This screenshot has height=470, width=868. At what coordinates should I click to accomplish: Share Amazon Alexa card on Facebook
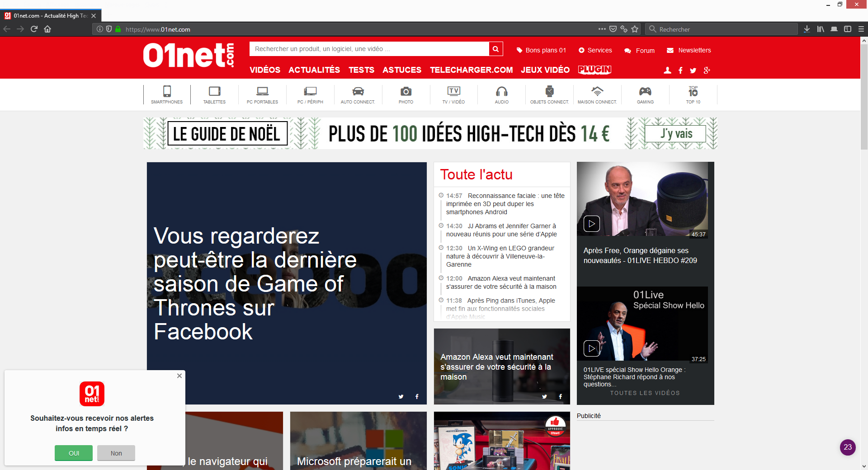(x=560, y=396)
